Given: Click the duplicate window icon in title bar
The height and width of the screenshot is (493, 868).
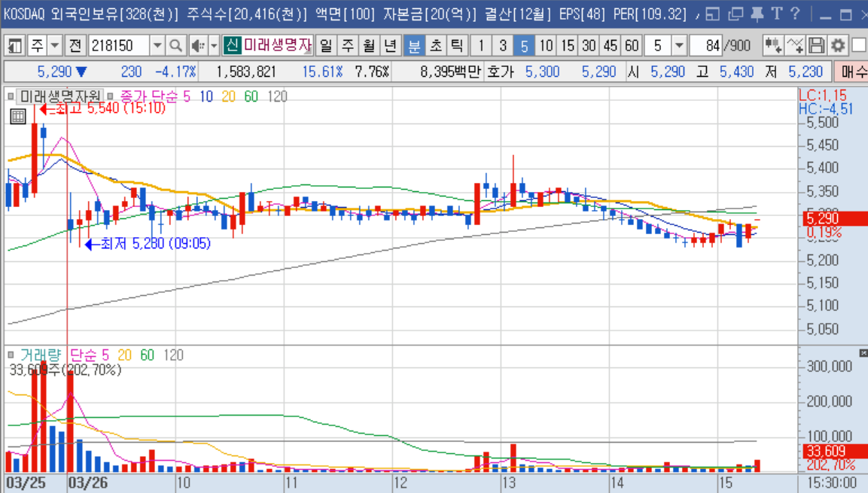Looking at the screenshot, I should tap(736, 14).
